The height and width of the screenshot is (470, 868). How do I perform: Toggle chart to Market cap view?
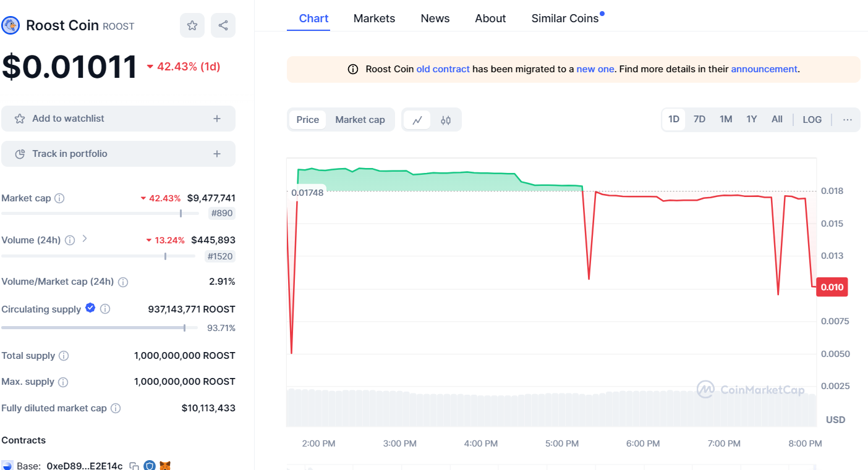(360, 120)
